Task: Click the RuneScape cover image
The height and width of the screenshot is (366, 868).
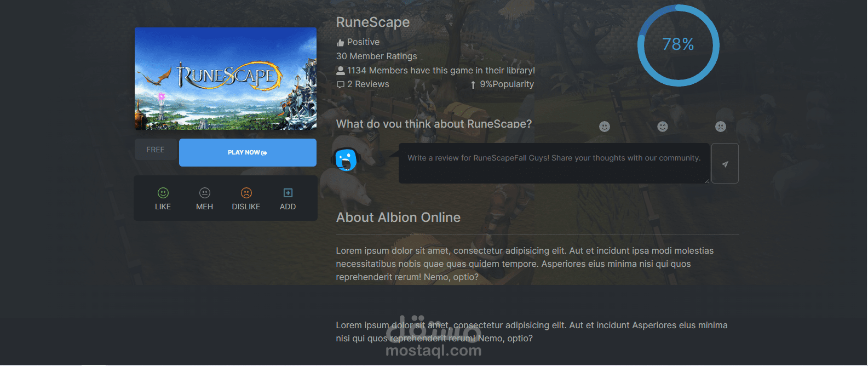Action: pos(226,78)
